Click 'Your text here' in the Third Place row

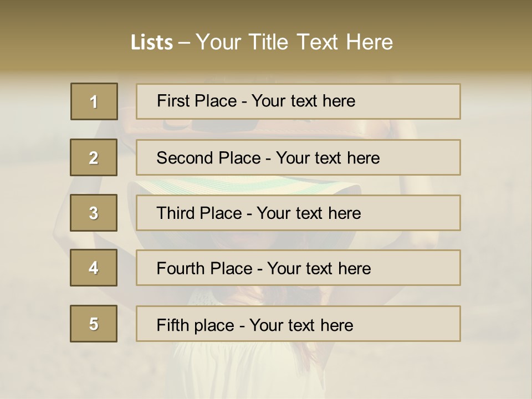309,213
